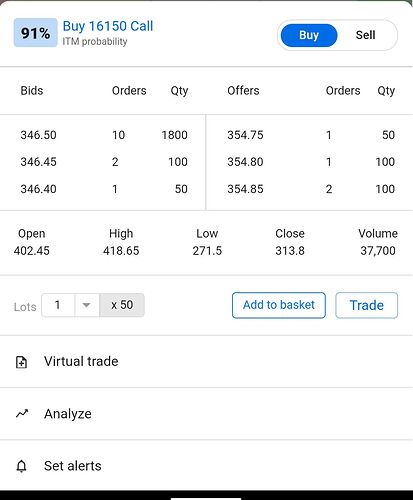Add the 16150 Call to basket
Screen dimensions: 413x500
click(x=279, y=305)
